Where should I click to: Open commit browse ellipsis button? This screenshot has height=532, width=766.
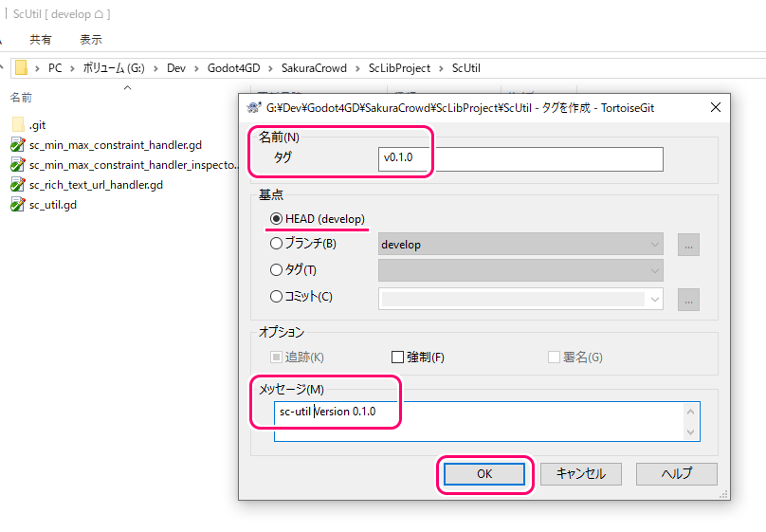(688, 299)
